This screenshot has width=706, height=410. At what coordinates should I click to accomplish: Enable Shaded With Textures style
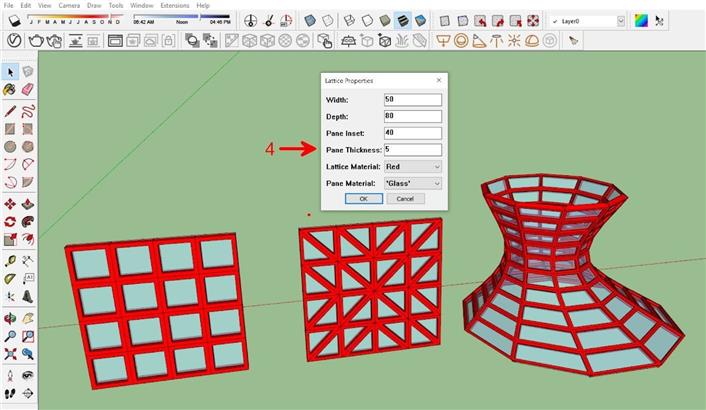[403, 21]
